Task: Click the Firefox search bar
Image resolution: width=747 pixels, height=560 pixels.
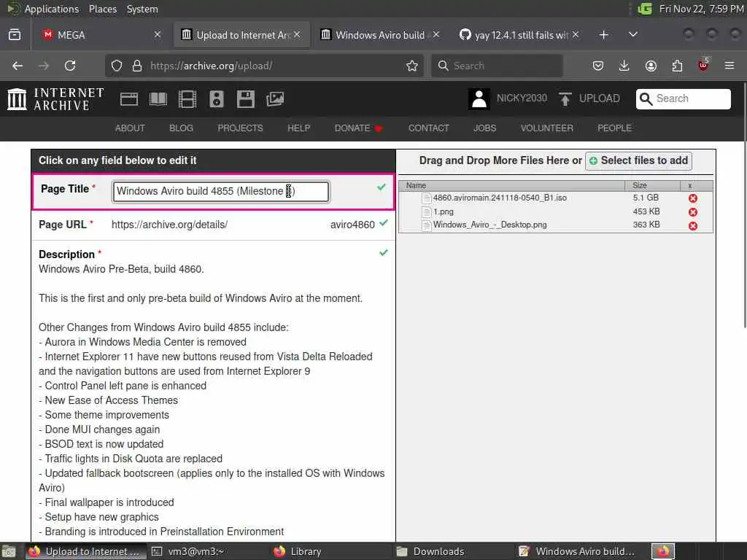Action: click(x=497, y=66)
